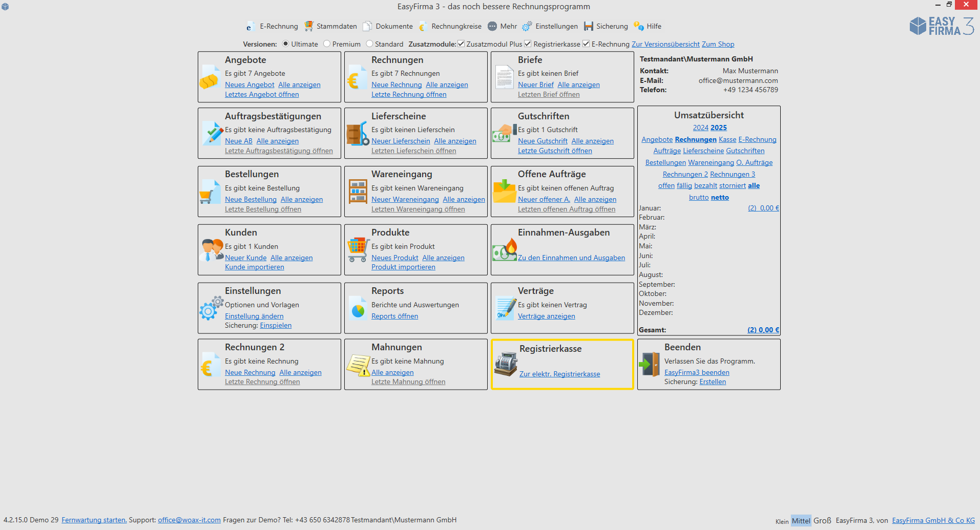Click the Wareneingang shelf icon
Screen dimensions: 980x530
tap(358, 192)
